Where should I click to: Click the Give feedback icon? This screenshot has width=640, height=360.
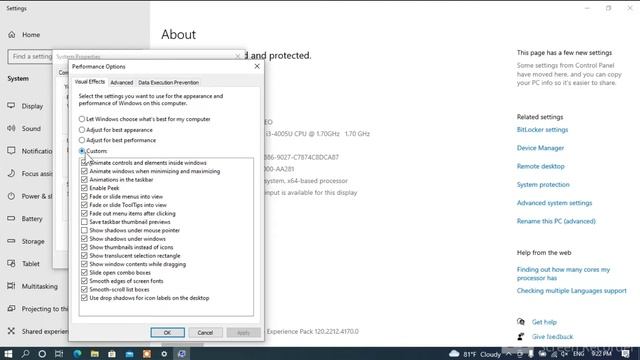[521, 336]
